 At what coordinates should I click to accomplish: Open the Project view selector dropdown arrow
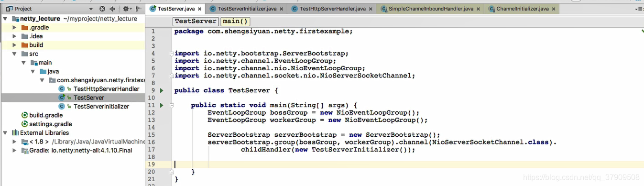pyautogui.click(x=91, y=9)
